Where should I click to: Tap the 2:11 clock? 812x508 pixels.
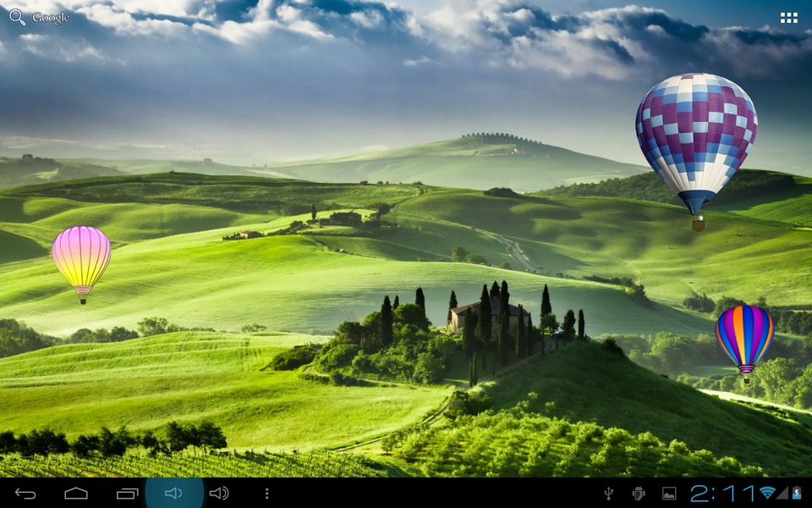point(723,494)
